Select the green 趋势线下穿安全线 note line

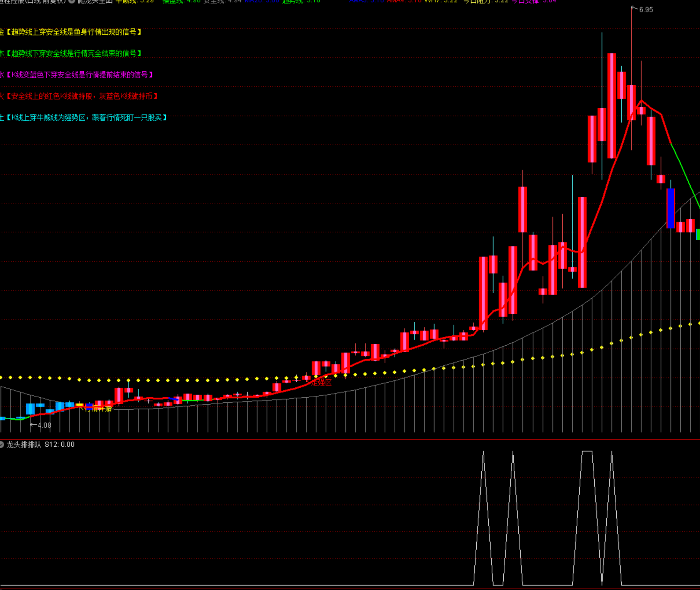[71, 53]
